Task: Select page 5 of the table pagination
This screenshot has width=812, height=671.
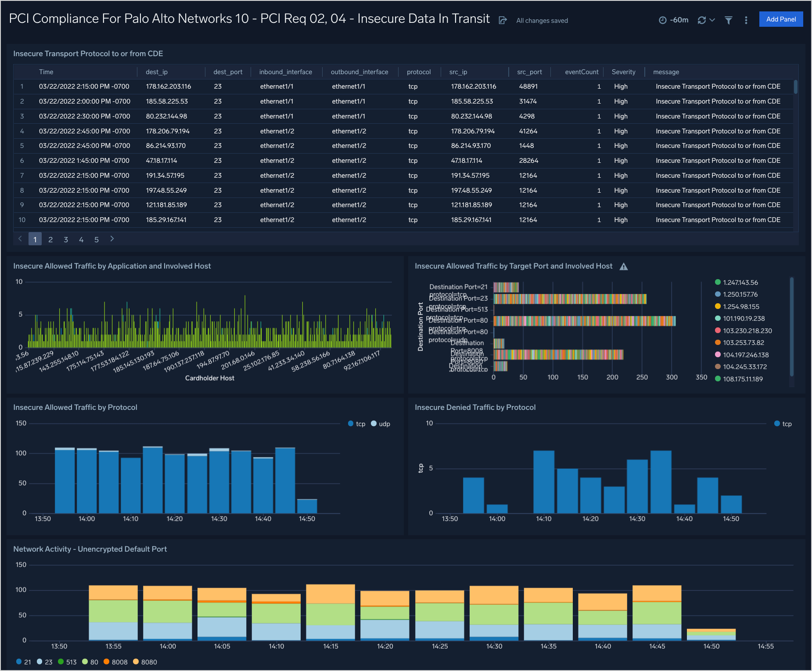Action: (97, 239)
